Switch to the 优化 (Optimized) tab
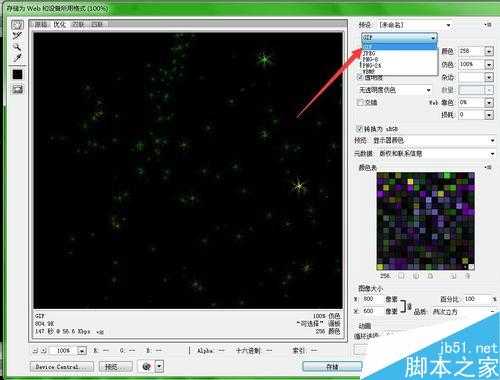500x380 pixels. point(60,24)
